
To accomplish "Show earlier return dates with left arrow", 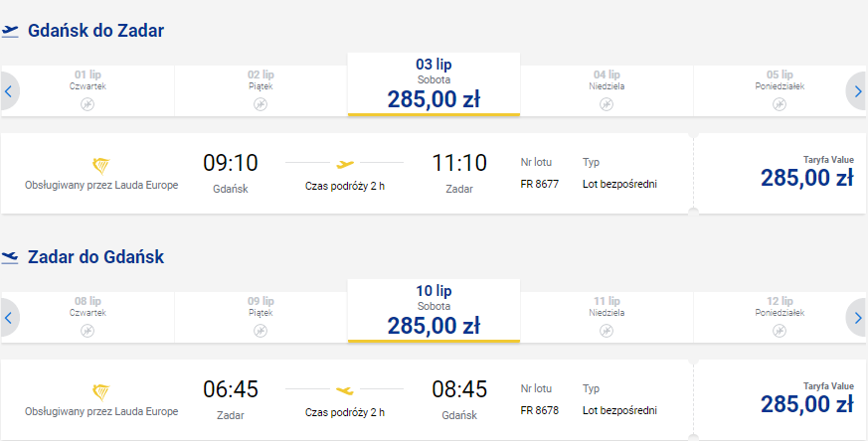I will pos(8,318).
